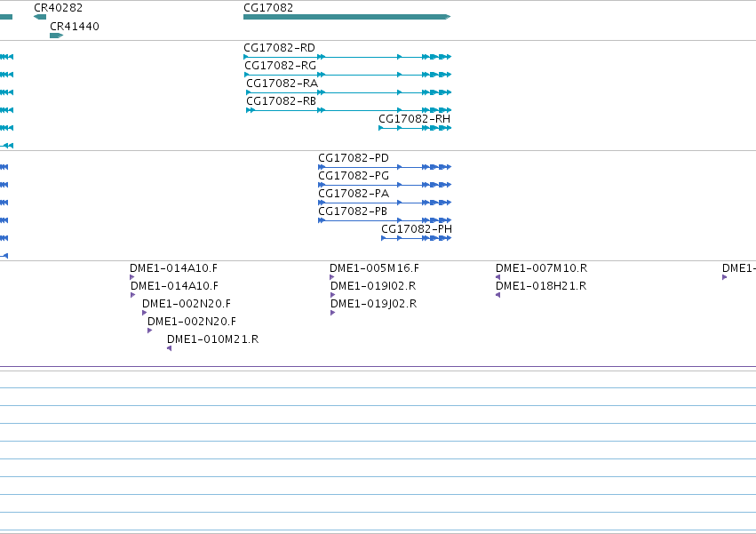Select transcript CG17082-RA

pos(348,92)
